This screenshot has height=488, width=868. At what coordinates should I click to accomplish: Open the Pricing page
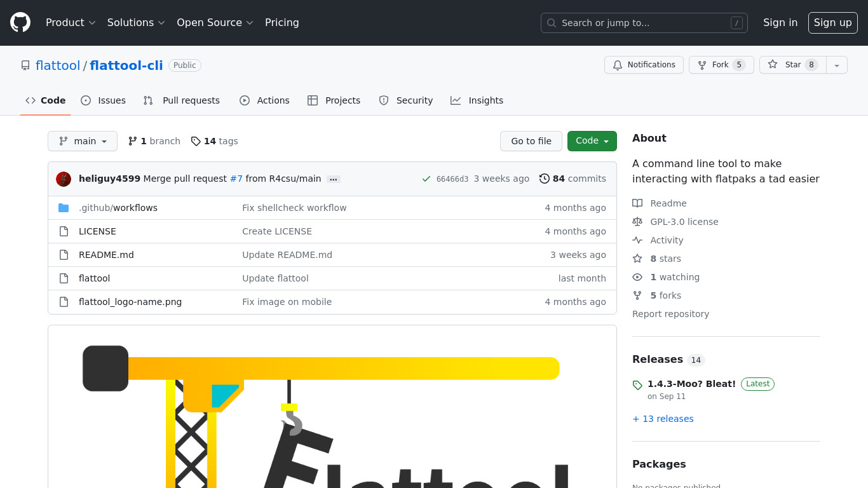click(x=282, y=23)
